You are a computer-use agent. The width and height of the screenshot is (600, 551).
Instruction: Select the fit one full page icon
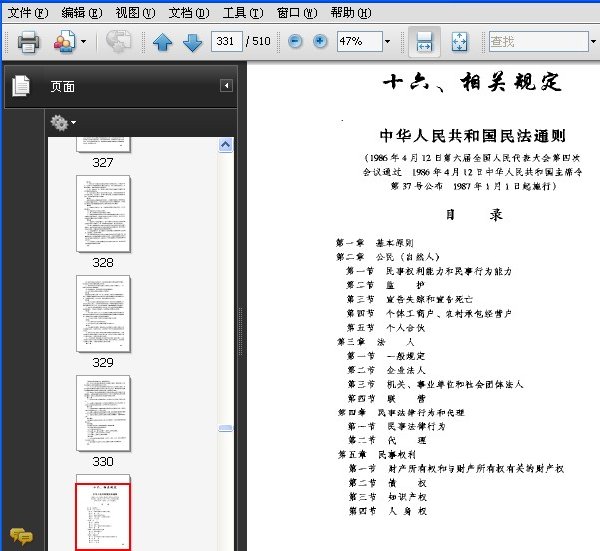pyautogui.click(x=459, y=42)
